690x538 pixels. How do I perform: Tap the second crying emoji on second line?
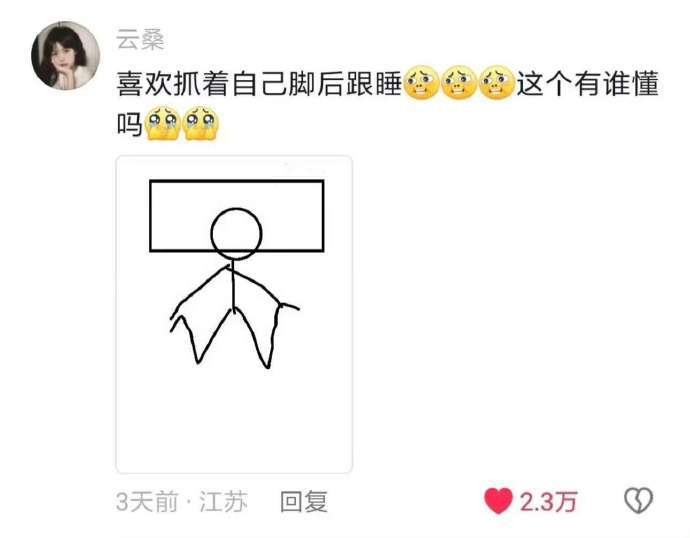point(201,123)
